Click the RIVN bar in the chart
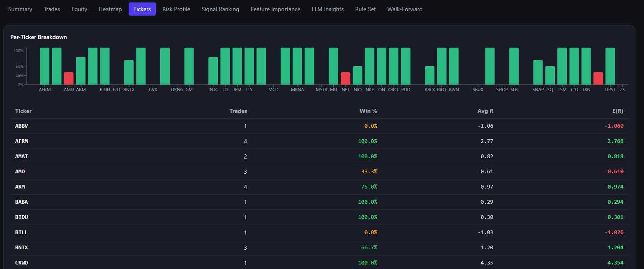The width and height of the screenshot is (644, 269). (x=454, y=66)
